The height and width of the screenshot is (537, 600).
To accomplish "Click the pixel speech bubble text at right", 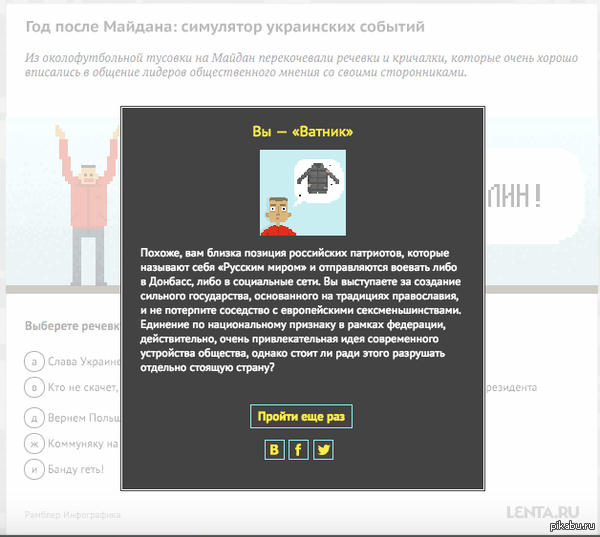I will (x=516, y=193).
